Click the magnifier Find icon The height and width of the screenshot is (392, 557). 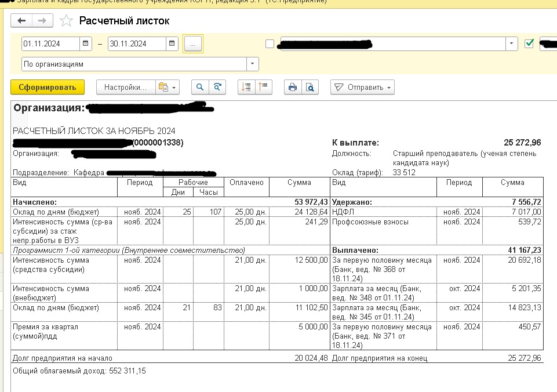[x=200, y=87]
